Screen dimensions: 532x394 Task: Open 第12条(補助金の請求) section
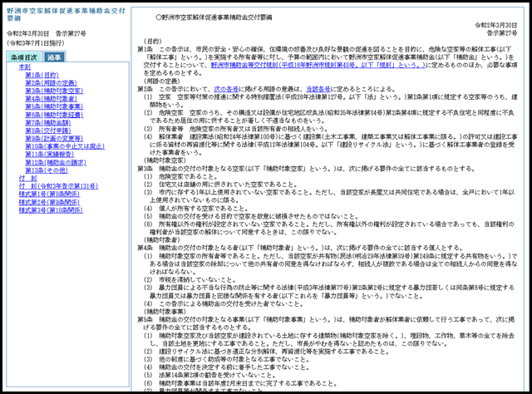(56, 162)
